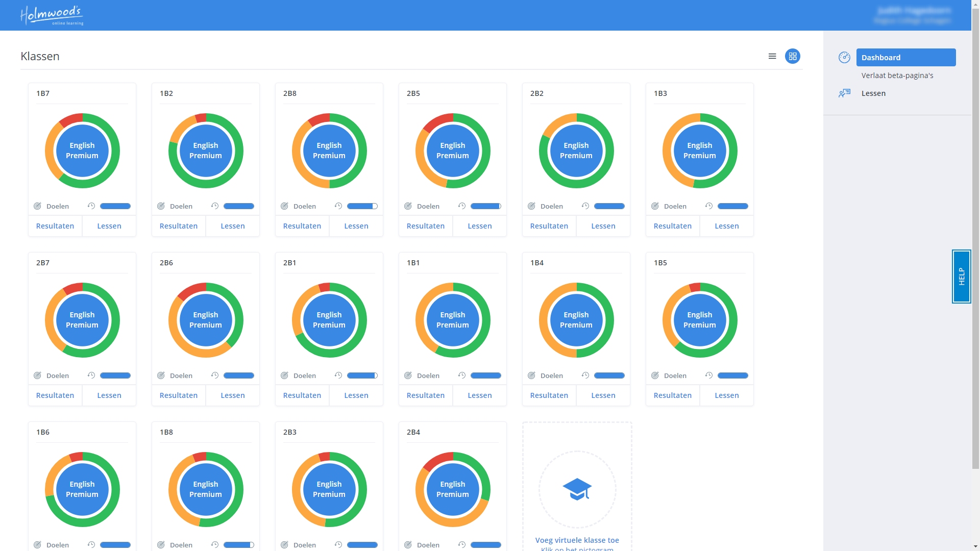Click the Doelen target icon on class 1B2
The image size is (980, 551).
click(x=161, y=206)
